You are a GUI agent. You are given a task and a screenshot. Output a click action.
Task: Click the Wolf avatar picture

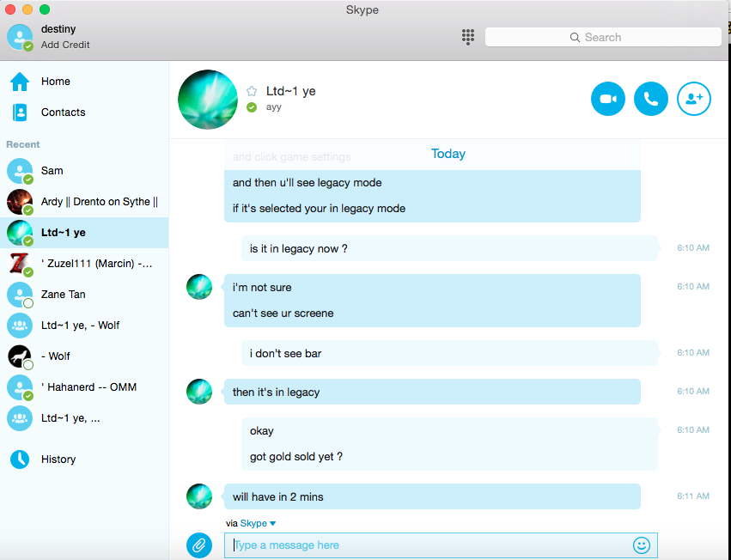click(20, 356)
